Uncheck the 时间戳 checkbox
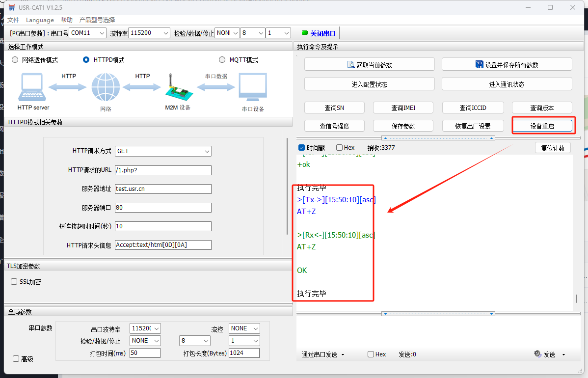The height and width of the screenshot is (378, 588). [x=301, y=147]
